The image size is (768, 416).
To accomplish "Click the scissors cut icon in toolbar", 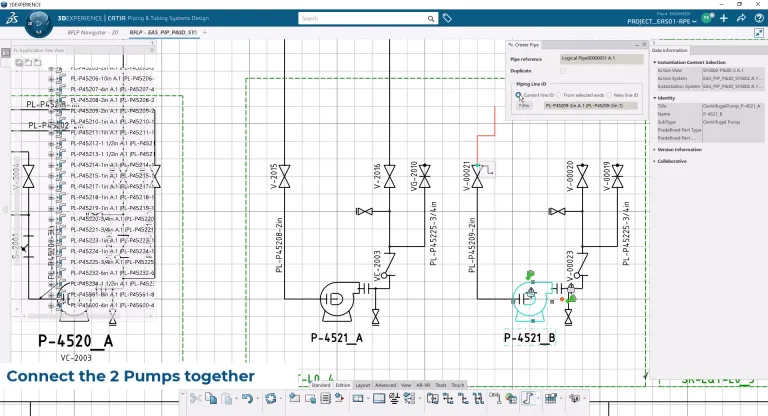I will pyautogui.click(x=195, y=398).
